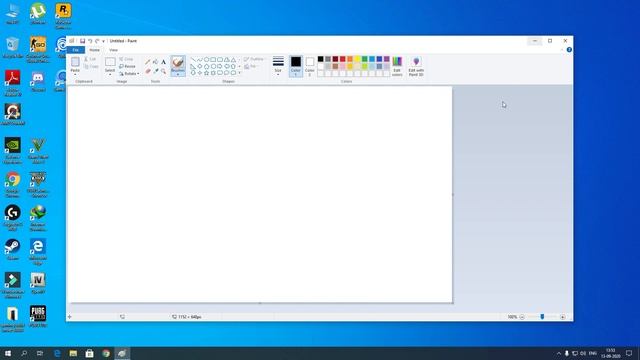The height and width of the screenshot is (360, 640).
Task: Click the Brushes tool icon
Action: tap(178, 62)
